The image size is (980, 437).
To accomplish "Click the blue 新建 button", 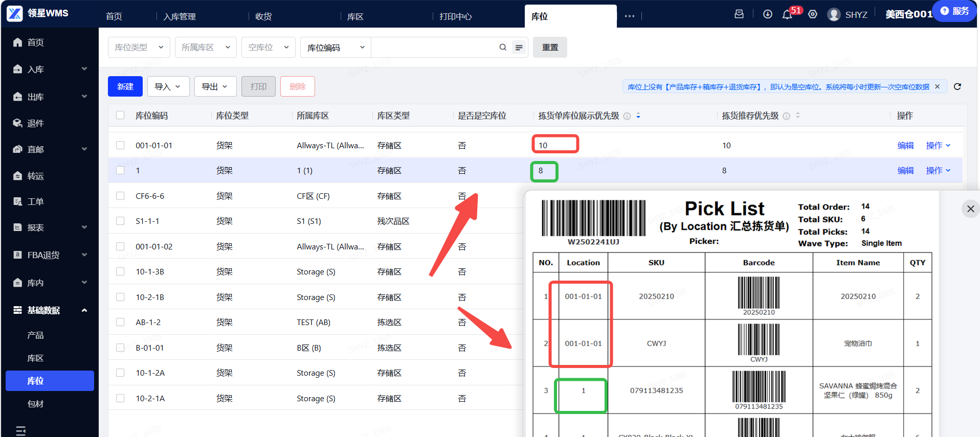I will [125, 86].
